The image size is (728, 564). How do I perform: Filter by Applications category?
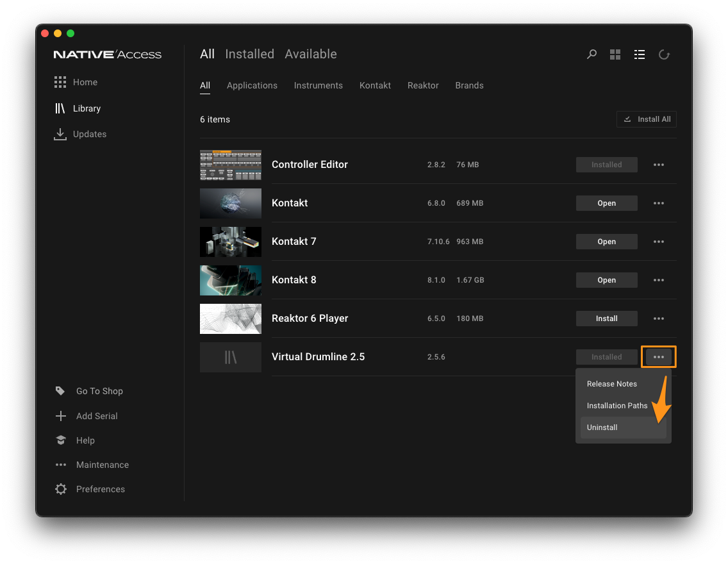click(252, 85)
